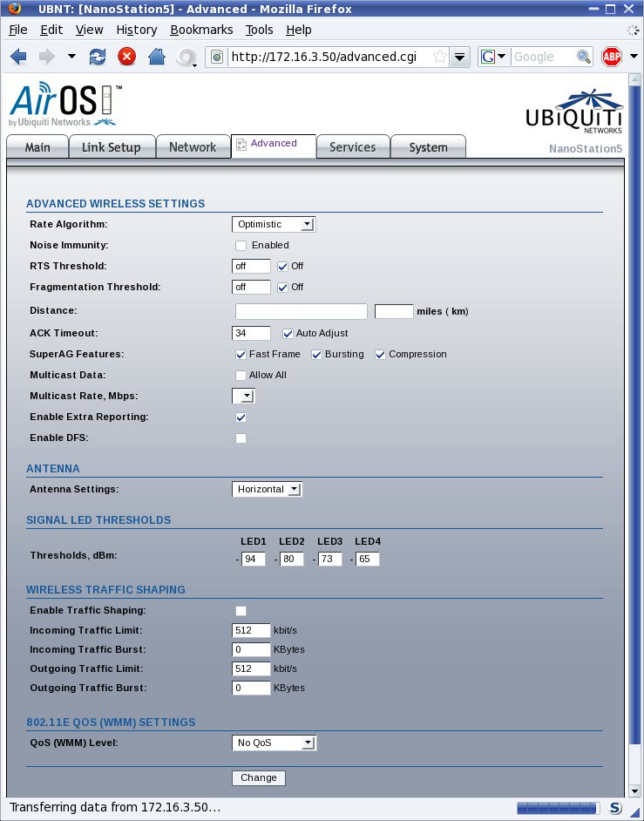644x821 pixels.
Task: Click the bookmark star in address bar
Action: (x=440, y=57)
